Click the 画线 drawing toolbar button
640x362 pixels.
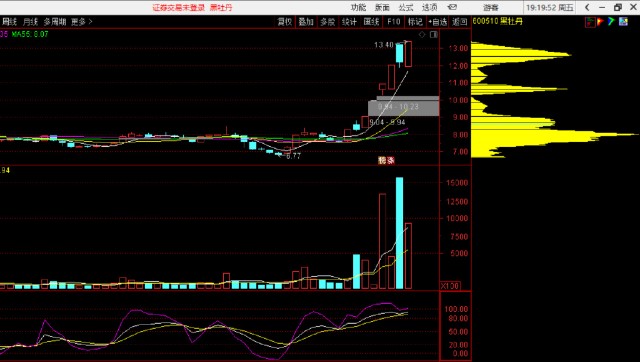371,22
